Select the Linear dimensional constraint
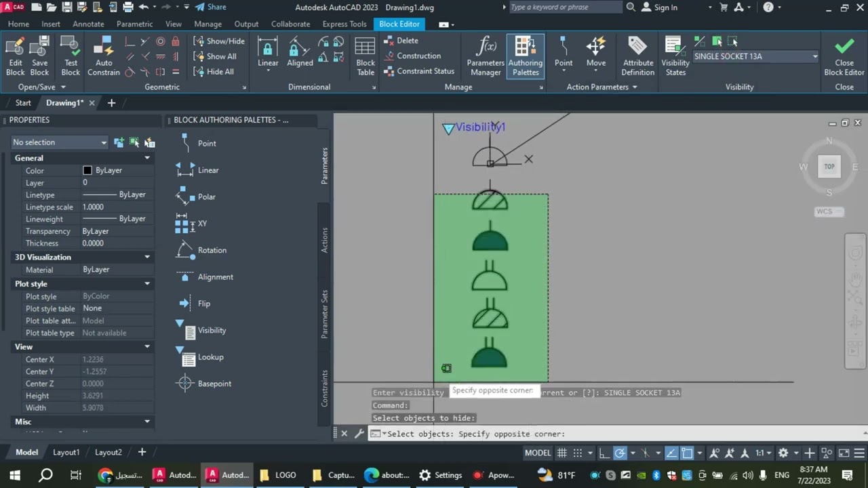Screen dimensions: 868x488 click(x=267, y=53)
